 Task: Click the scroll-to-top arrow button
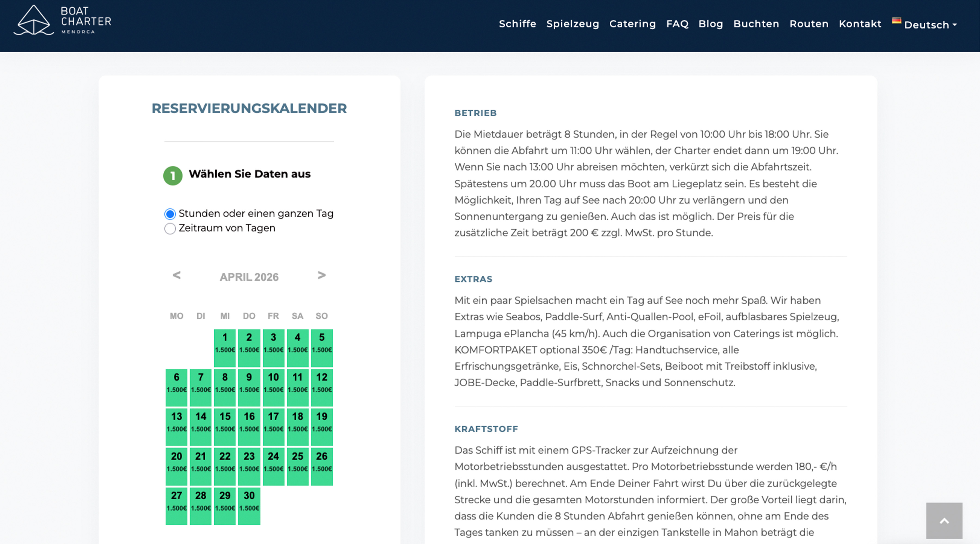(x=944, y=520)
